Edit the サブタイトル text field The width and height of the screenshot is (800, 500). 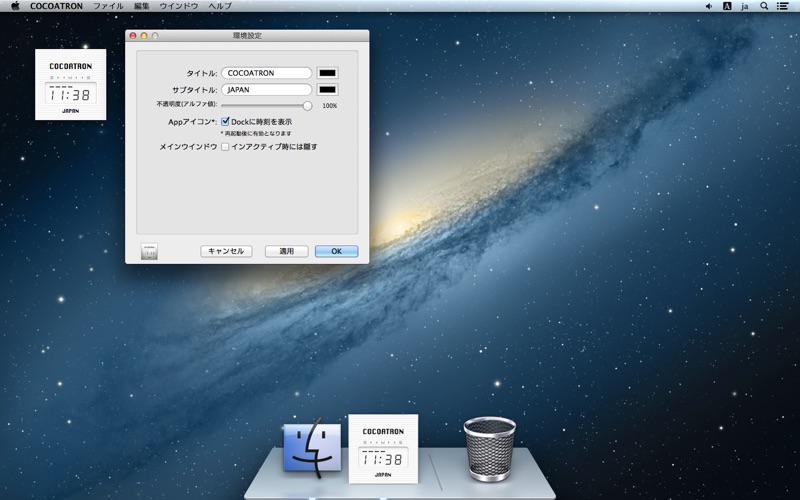click(266, 90)
